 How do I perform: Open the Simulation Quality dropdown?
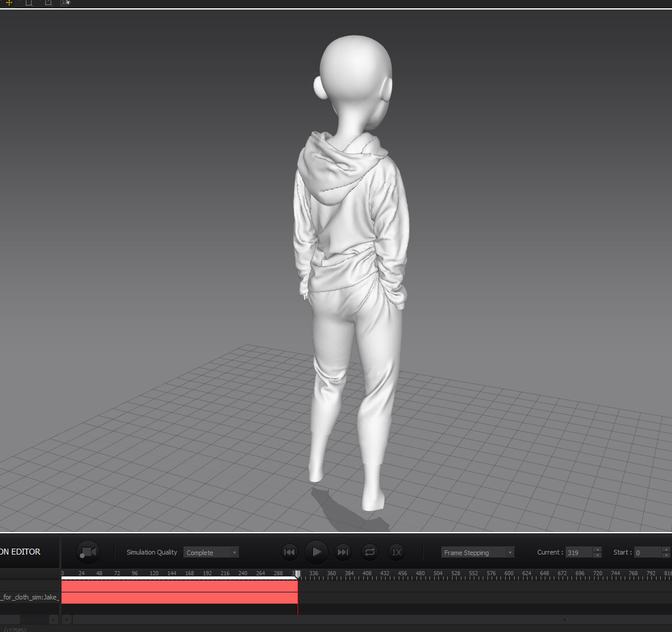211,552
